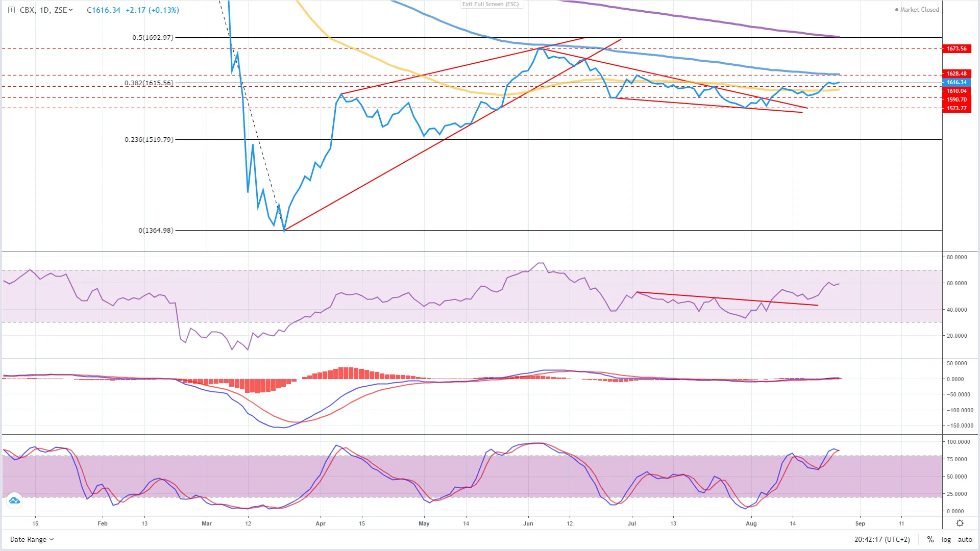Open the CBX, 1D, ZSE symbol dropdown
Screen dimensions: 980x551
[x=46, y=10]
